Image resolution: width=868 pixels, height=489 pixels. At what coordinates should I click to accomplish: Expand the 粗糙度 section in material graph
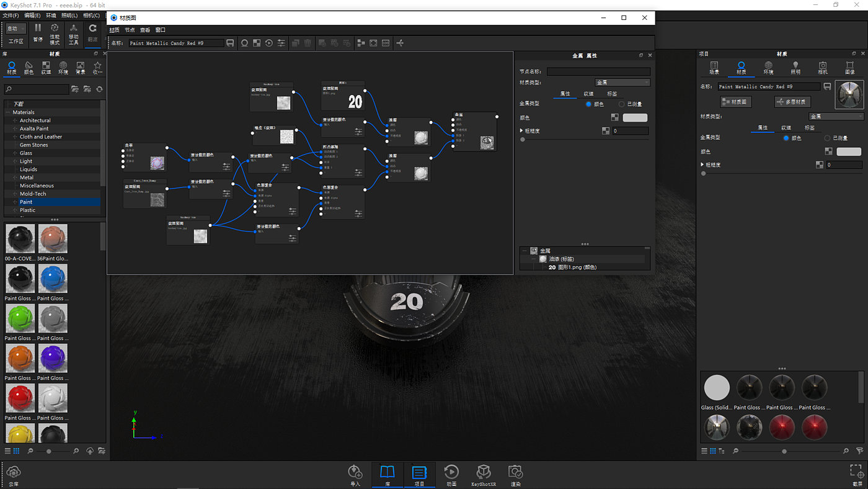pyautogui.click(x=521, y=131)
